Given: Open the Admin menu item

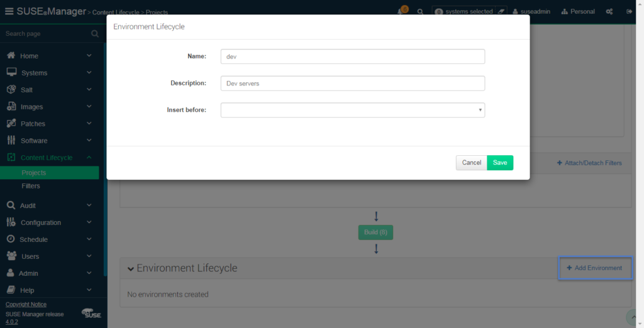Looking at the screenshot, I should pyautogui.click(x=28, y=273).
